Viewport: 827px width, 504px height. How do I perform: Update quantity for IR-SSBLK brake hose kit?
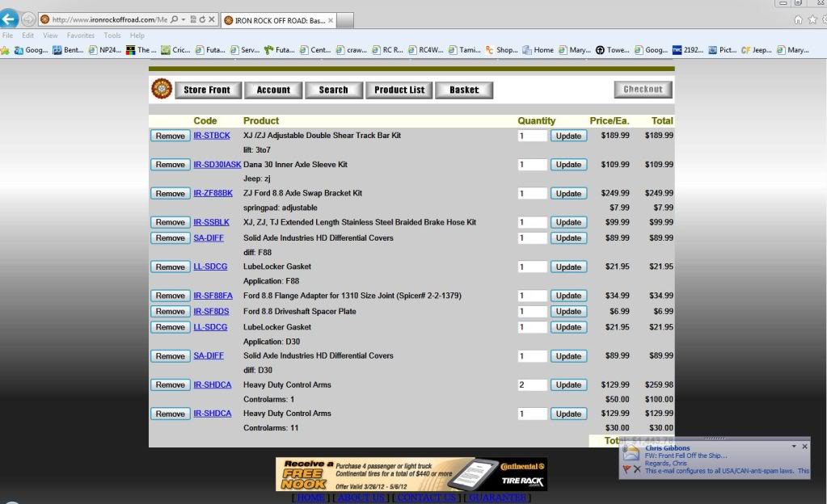(568, 222)
